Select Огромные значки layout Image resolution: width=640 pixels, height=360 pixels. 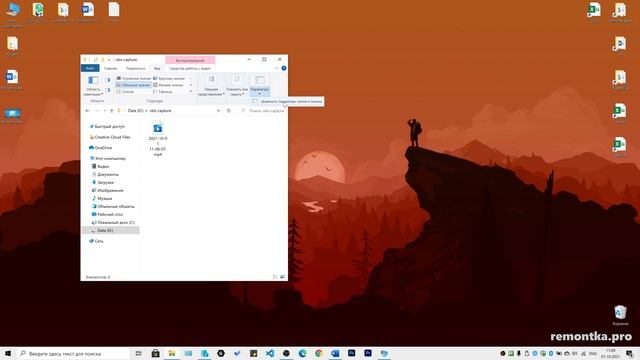point(133,78)
